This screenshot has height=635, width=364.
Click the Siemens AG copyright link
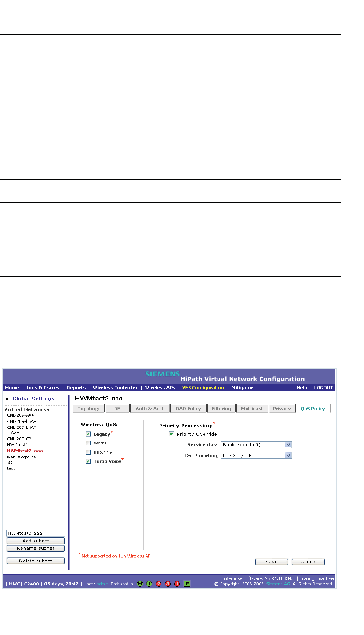click(x=278, y=584)
